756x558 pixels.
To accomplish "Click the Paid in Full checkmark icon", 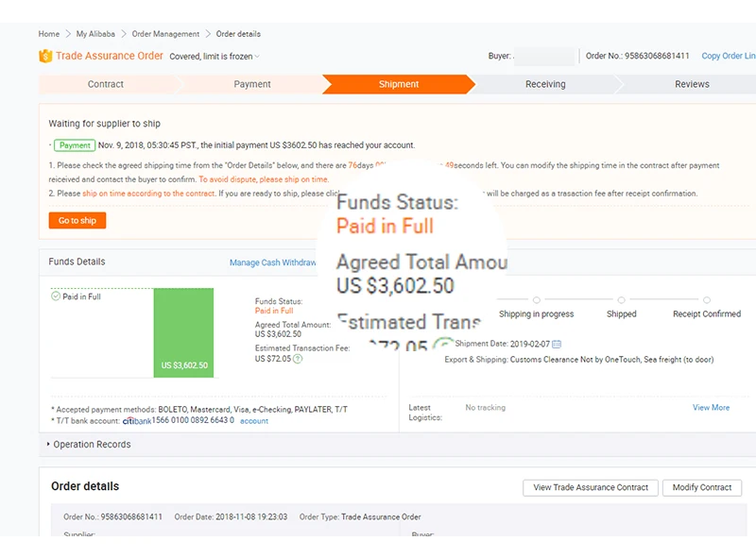I will (56, 296).
